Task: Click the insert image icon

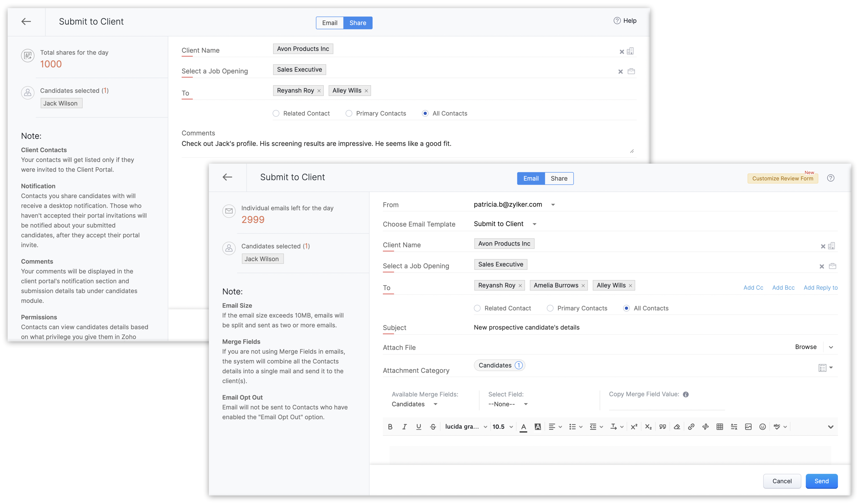Action: [x=748, y=427]
